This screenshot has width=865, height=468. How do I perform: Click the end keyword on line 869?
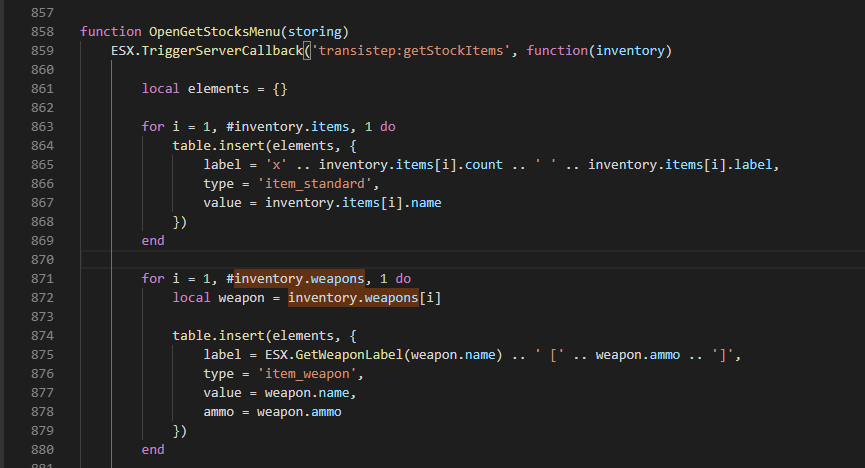(x=153, y=241)
